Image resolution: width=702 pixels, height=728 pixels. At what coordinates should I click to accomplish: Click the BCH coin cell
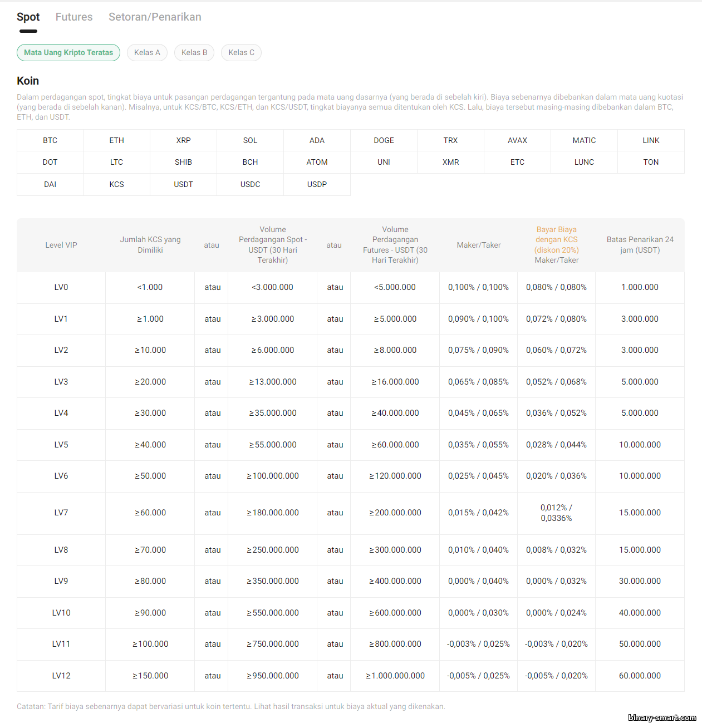(x=251, y=162)
